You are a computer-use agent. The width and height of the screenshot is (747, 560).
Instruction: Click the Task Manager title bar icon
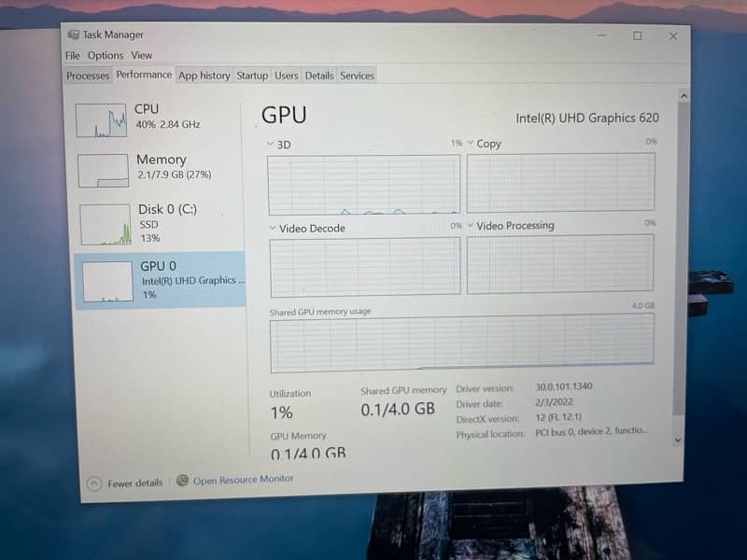[x=74, y=35]
